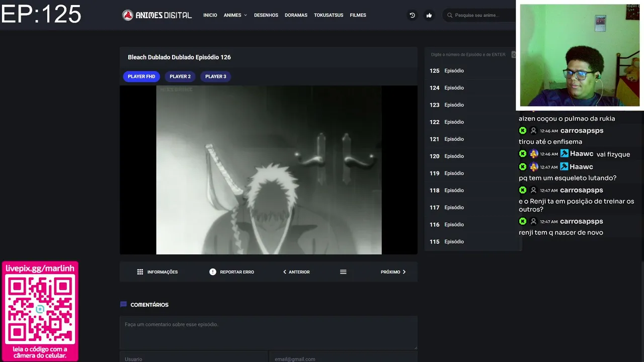The image size is (644, 362).
Task: Click the streamer webcam overlay
Action: tap(580, 55)
